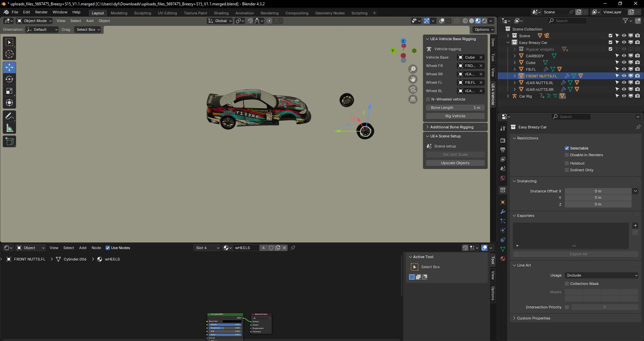
Task: Exclude the Scene collection from view layer
Action: (x=610, y=36)
